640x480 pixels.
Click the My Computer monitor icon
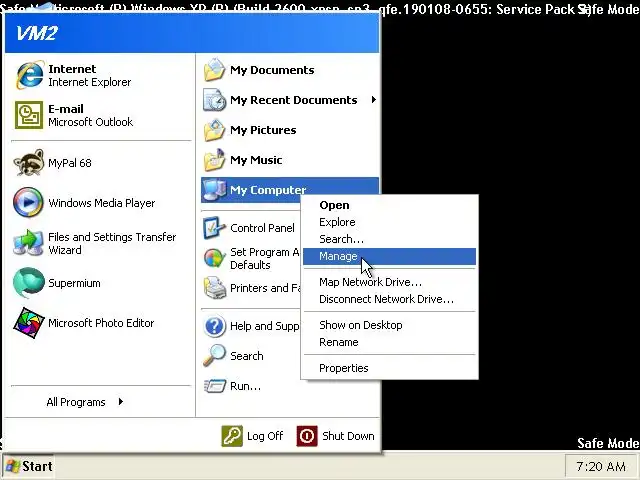(x=215, y=190)
